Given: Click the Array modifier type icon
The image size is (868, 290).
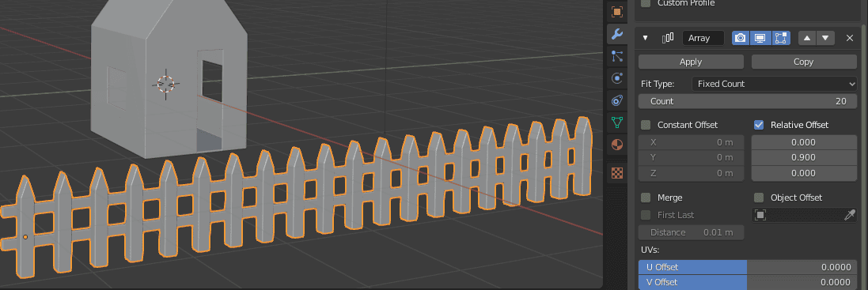Looking at the screenshot, I should pyautogui.click(x=668, y=38).
